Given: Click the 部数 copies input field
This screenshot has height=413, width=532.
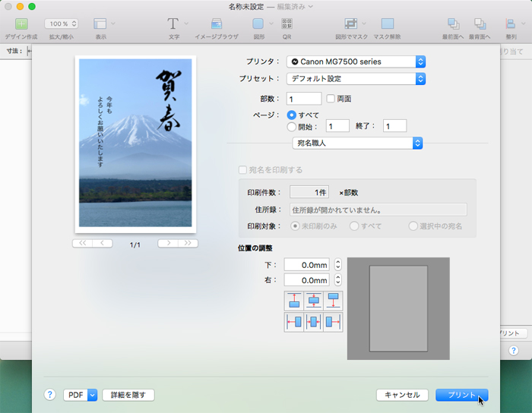Looking at the screenshot, I should 304,99.
